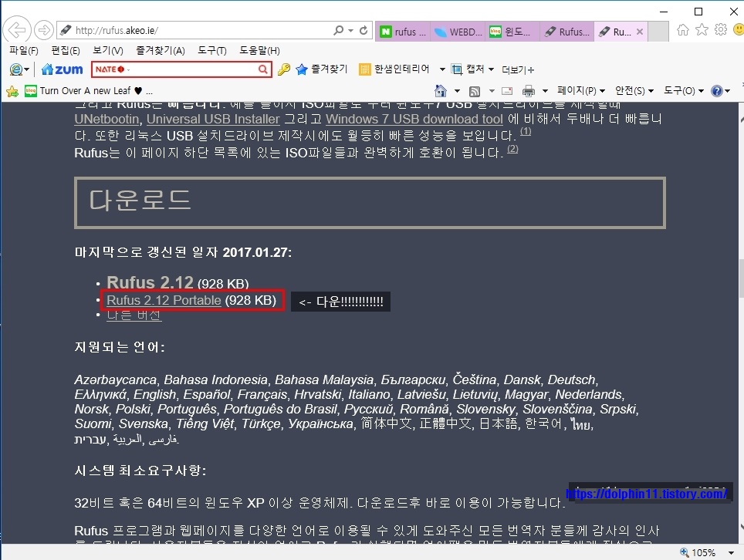Click the 캡처 capture tool icon
This screenshot has height=560, width=744.
[x=457, y=69]
